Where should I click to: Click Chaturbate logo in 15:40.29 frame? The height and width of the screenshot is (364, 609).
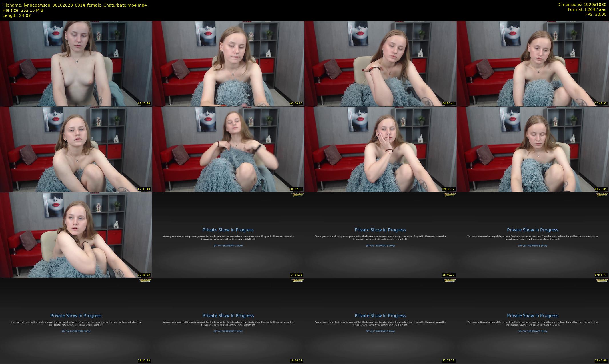click(449, 195)
